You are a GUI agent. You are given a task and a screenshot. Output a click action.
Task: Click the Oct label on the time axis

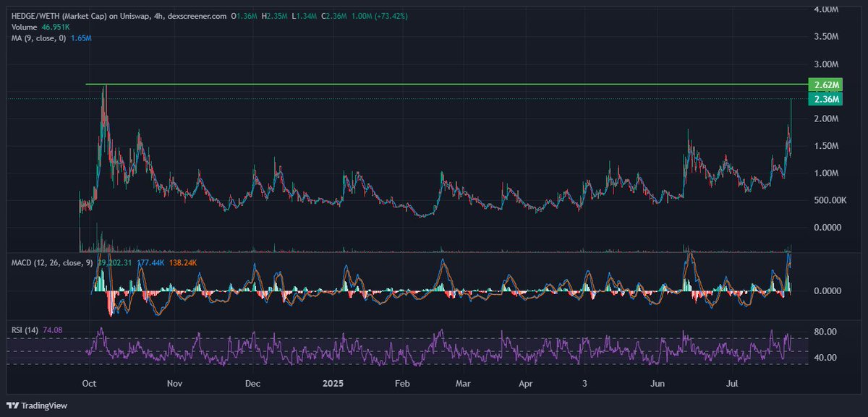[x=89, y=384]
